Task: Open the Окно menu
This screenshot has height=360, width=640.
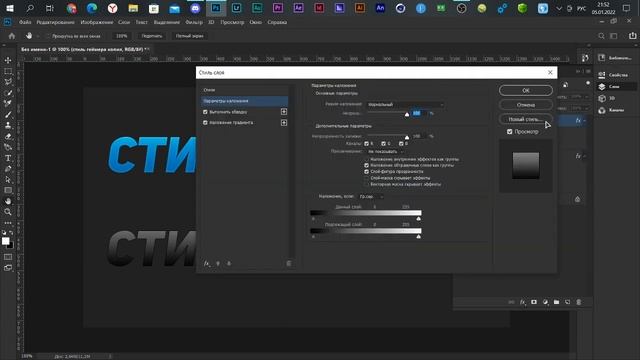Action: (x=256, y=22)
